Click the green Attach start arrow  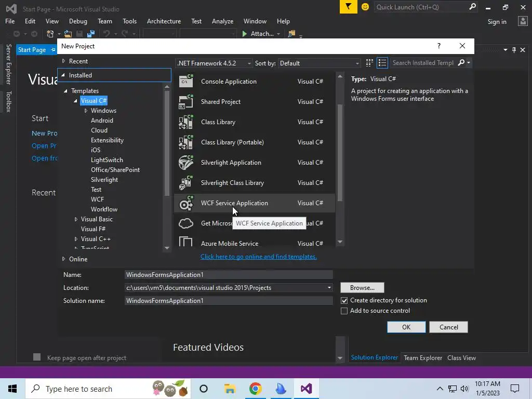[244, 34]
